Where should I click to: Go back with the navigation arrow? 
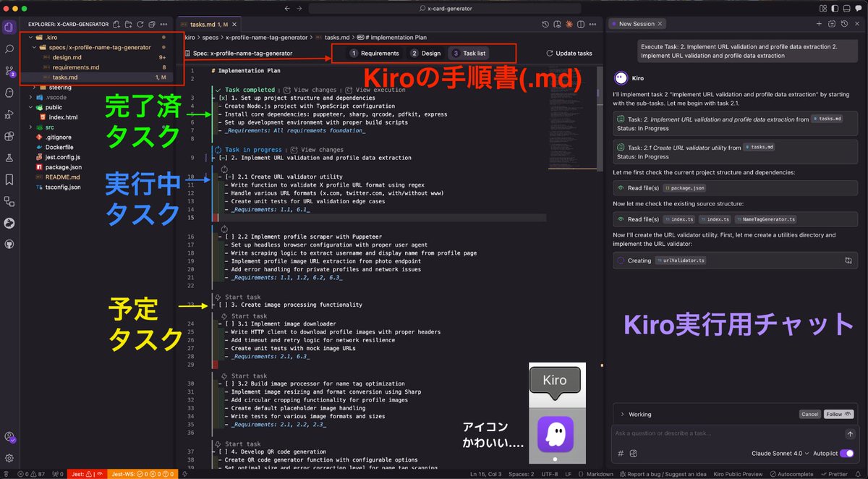click(x=287, y=8)
